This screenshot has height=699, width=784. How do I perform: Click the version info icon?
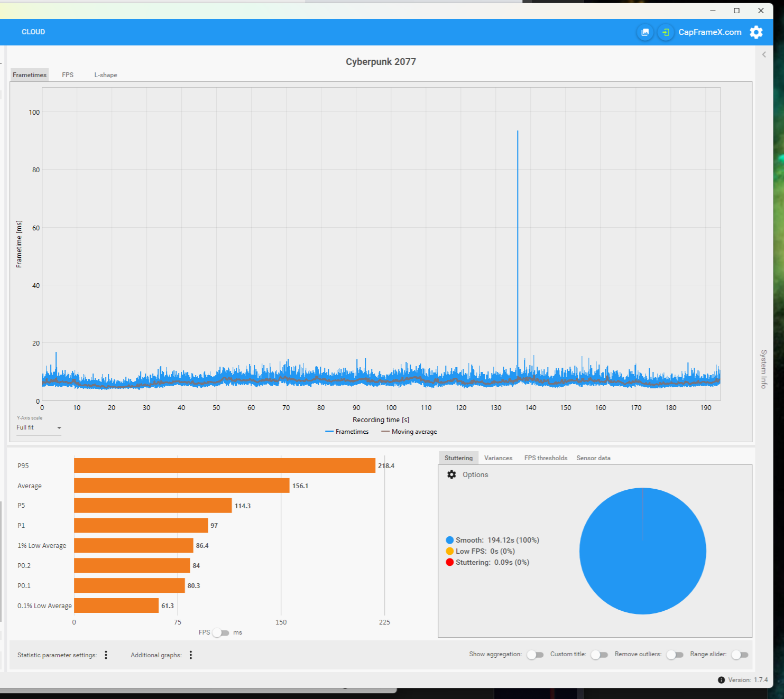point(721,680)
